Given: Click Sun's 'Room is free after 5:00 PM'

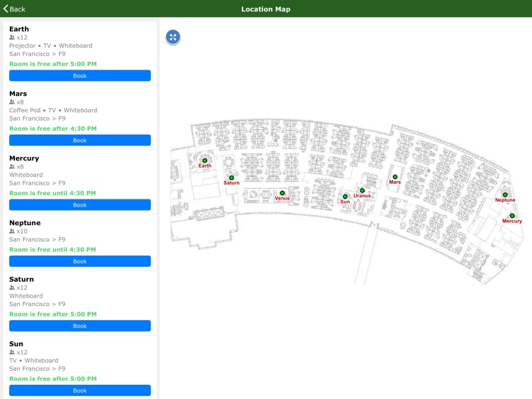Looking at the screenshot, I should coord(53,378).
